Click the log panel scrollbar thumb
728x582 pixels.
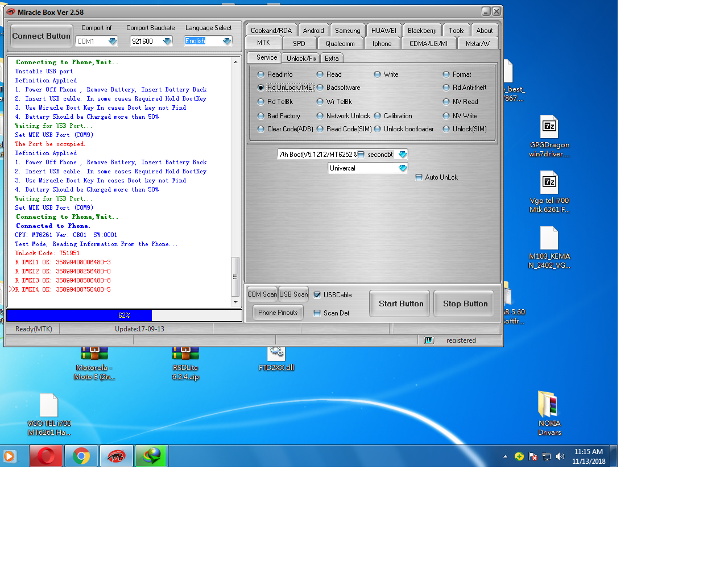[x=235, y=277]
